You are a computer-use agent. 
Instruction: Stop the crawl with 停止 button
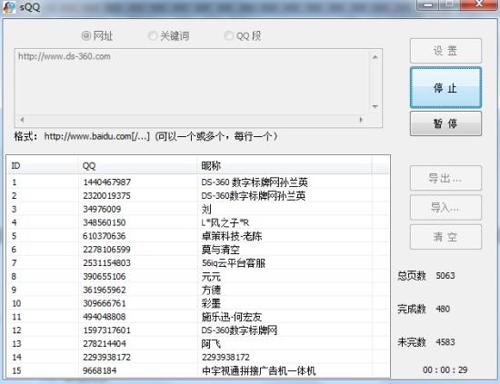(x=446, y=88)
